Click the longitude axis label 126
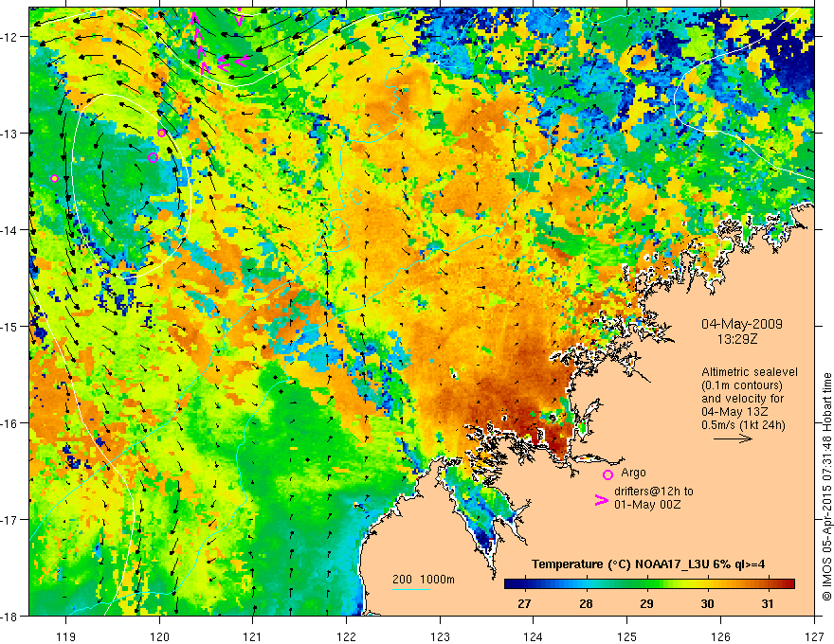Screen dimensions: 834x644 (x=720, y=636)
